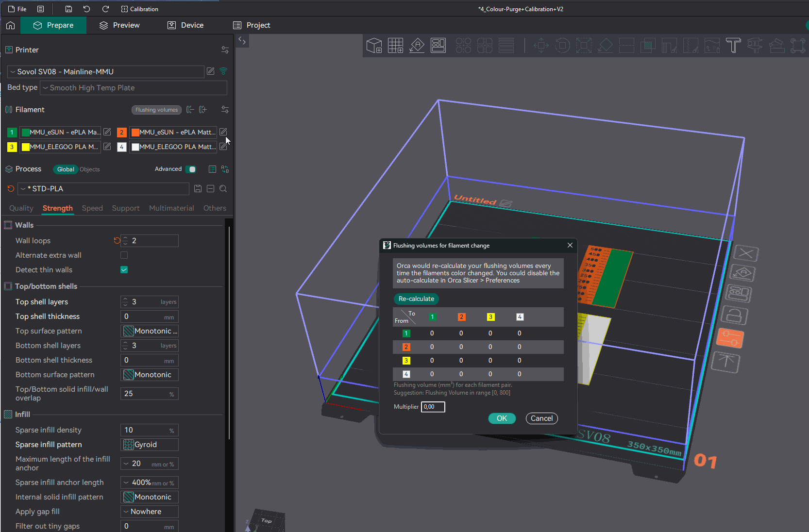
Task: Open Apply gap fill Nowhere dropdown
Action: pos(150,512)
